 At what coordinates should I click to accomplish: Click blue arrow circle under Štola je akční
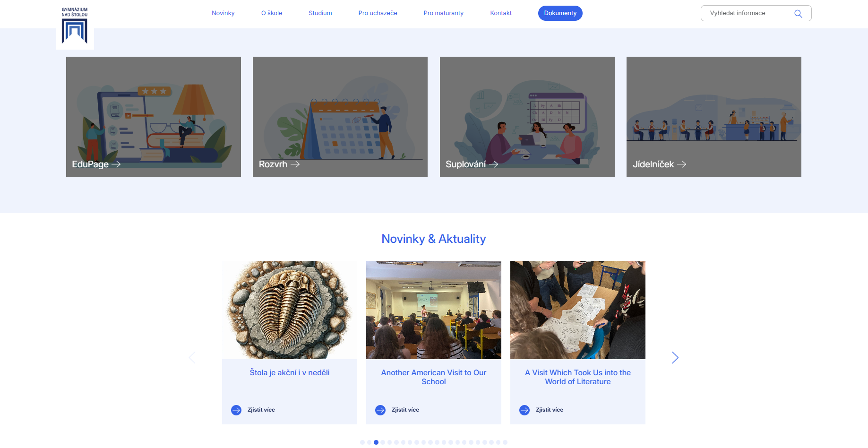click(x=236, y=410)
